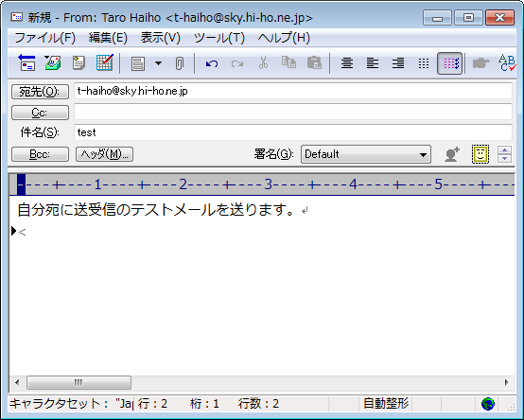Click the center align text icon
Screen dimensions: 524x420
coord(347,62)
